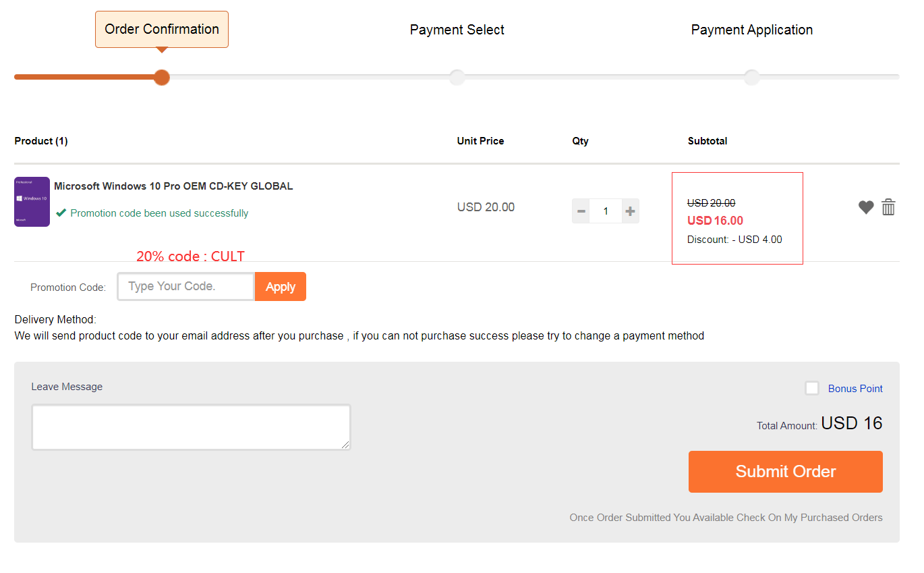
Task: Open Microsoft Windows 10 Pro product title
Action: pyautogui.click(x=173, y=186)
